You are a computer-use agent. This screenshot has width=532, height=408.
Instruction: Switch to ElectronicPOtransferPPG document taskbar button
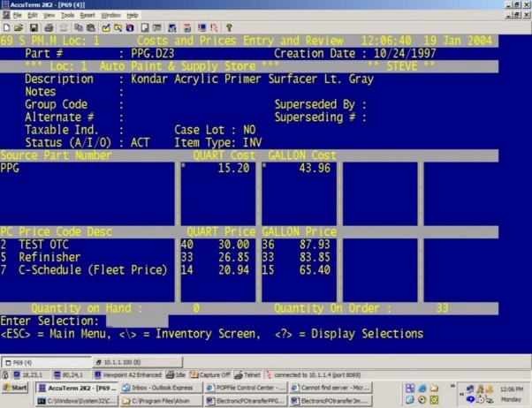[247, 401]
